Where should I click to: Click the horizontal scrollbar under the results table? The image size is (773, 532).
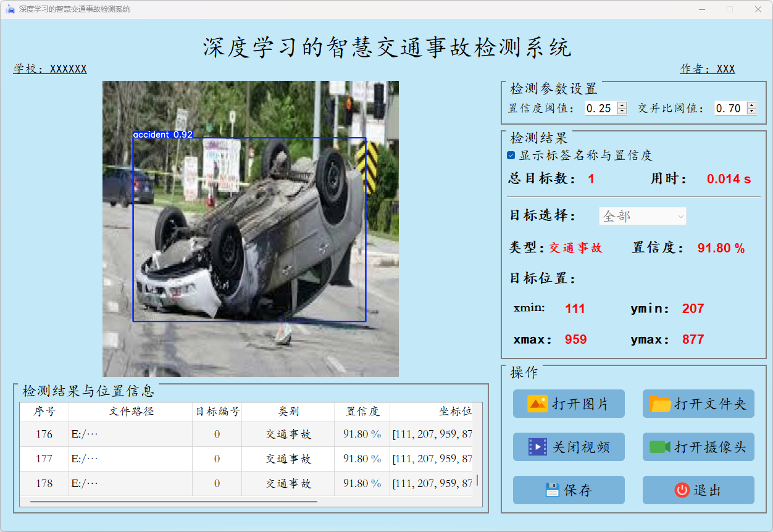[173, 502]
